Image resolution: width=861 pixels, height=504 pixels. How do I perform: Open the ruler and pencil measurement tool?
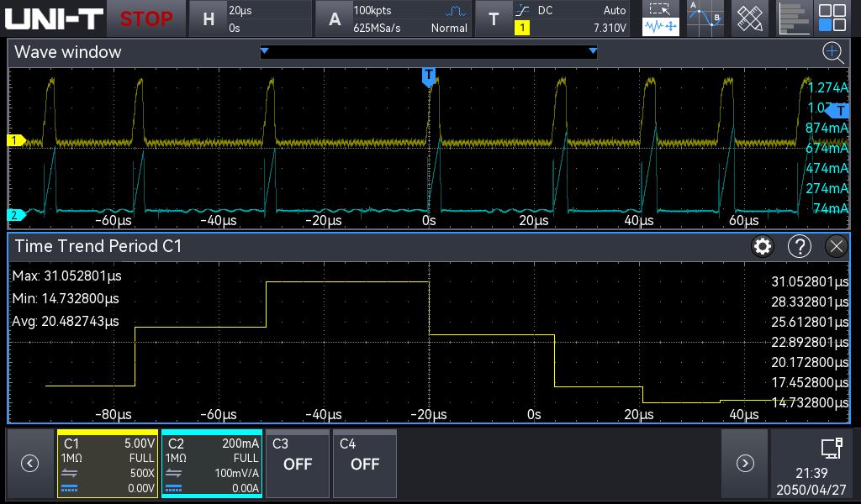(749, 18)
